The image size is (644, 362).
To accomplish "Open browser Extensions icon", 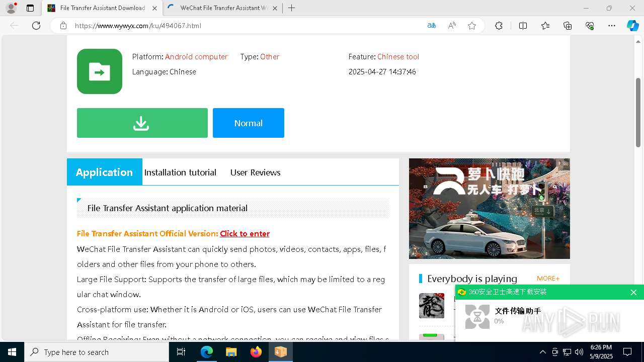I will (x=499, y=26).
